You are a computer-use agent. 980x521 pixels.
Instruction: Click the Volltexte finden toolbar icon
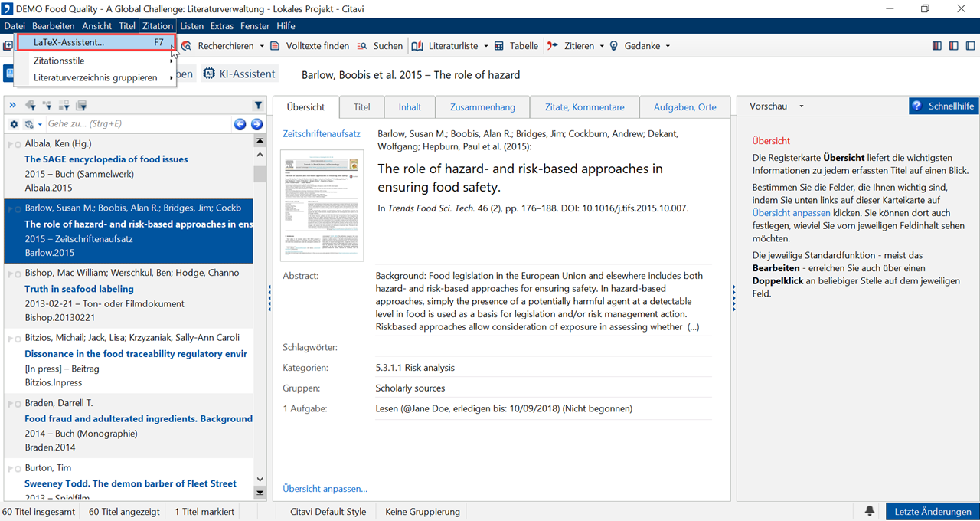275,46
